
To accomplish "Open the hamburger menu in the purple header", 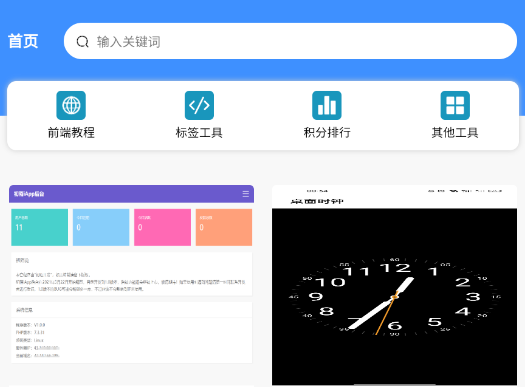I will coord(246,194).
